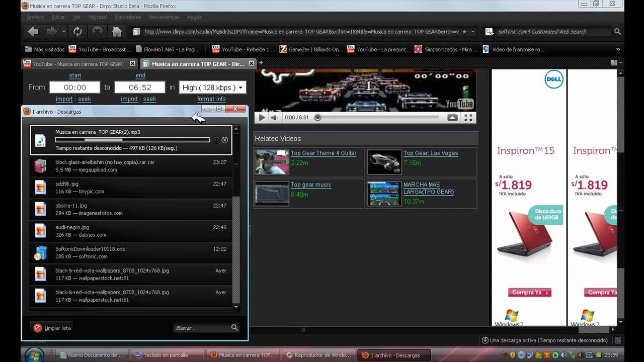
Task: Click the Descargas search magnifier icon
Action: click(x=234, y=328)
